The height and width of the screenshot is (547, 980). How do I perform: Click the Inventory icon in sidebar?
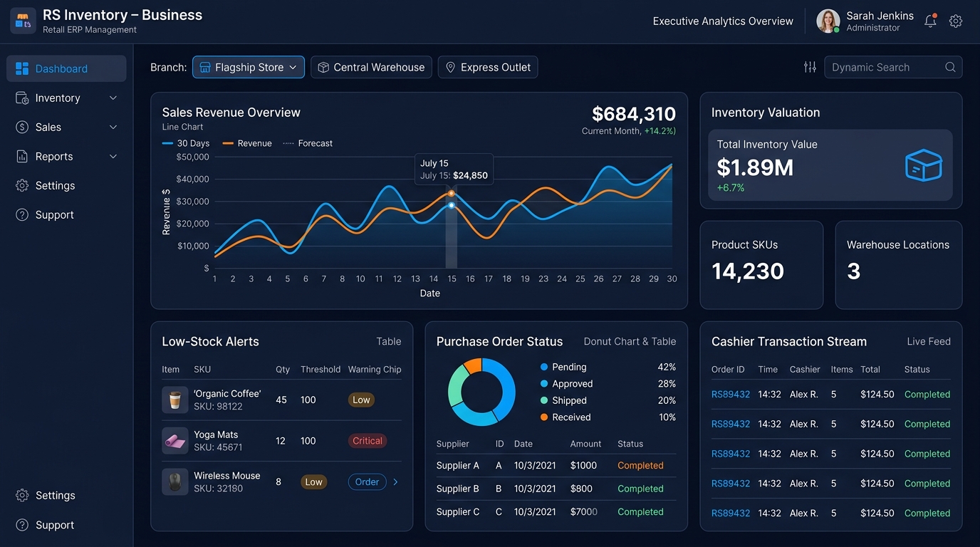click(x=22, y=98)
